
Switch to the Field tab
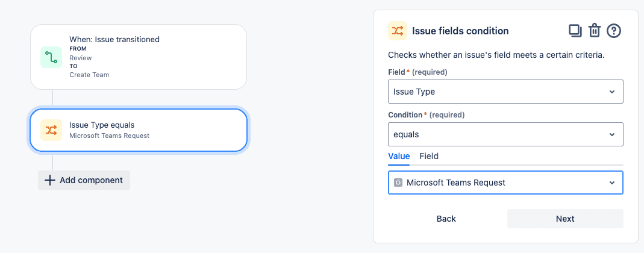(x=429, y=156)
